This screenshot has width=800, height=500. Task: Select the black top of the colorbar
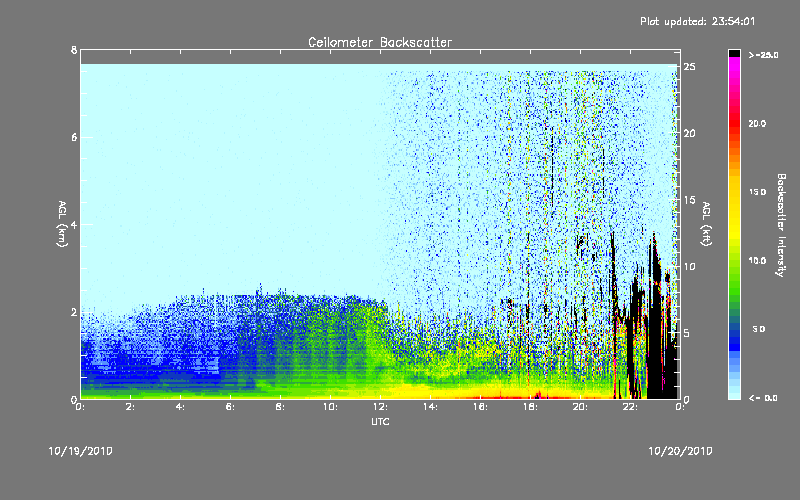(x=734, y=53)
